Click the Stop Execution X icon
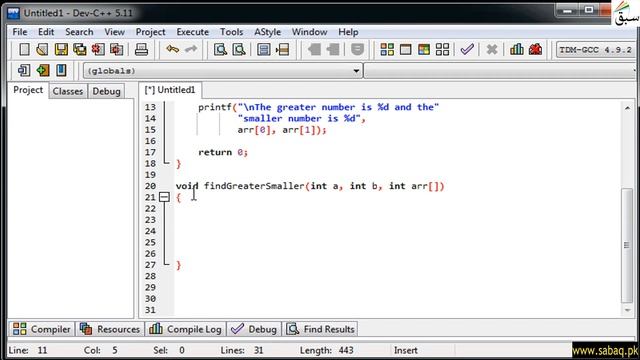Screen dimensions: 640x360 [x=492, y=50]
